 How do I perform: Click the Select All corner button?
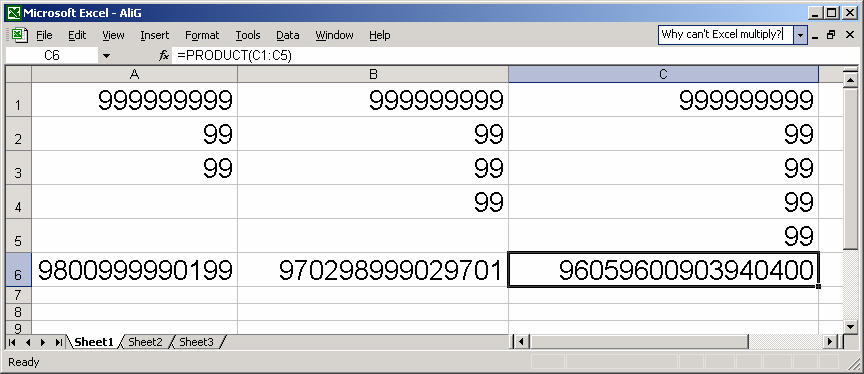pyautogui.click(x=19, y=74)
